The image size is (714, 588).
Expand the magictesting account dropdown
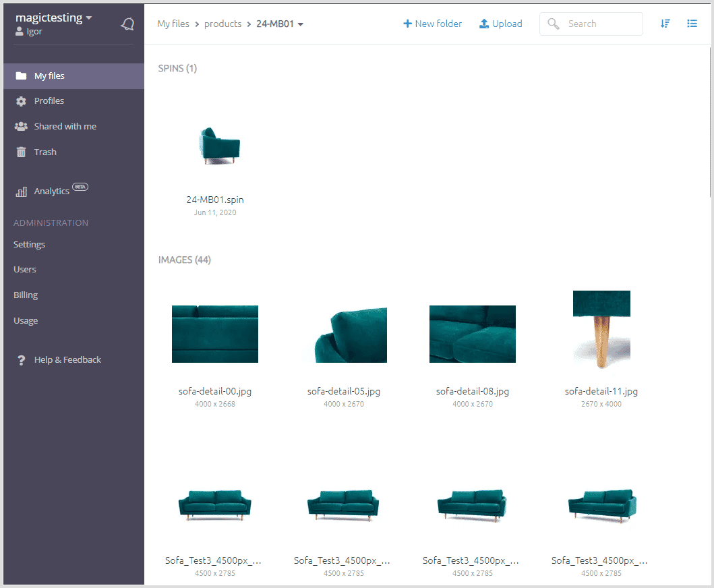pyautogui.click(x=89, y=18)
